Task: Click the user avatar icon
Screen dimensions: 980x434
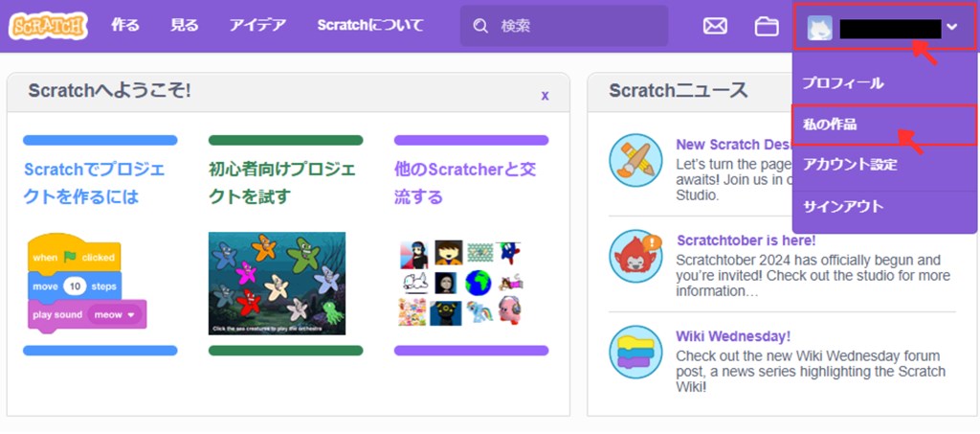Action: point(819,28)
